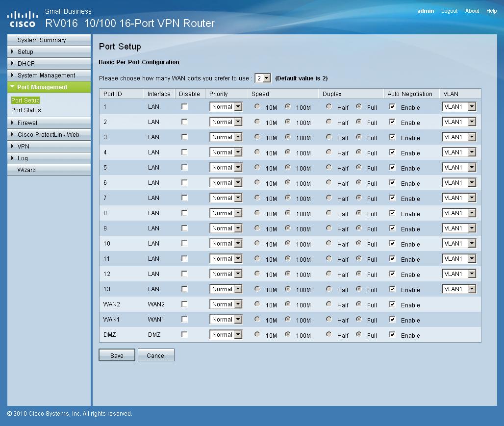Open the About link
The width and height of the screenshot is (504, 426).
point(472,11)
